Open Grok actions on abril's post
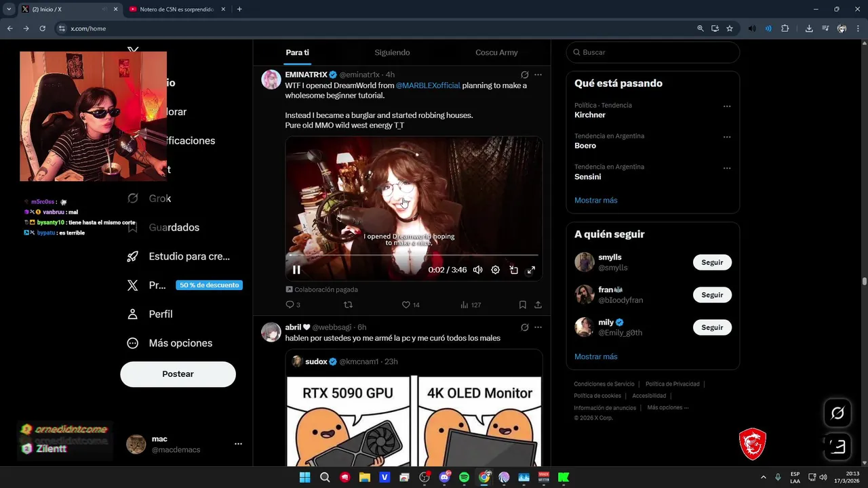 pos(524,327)
